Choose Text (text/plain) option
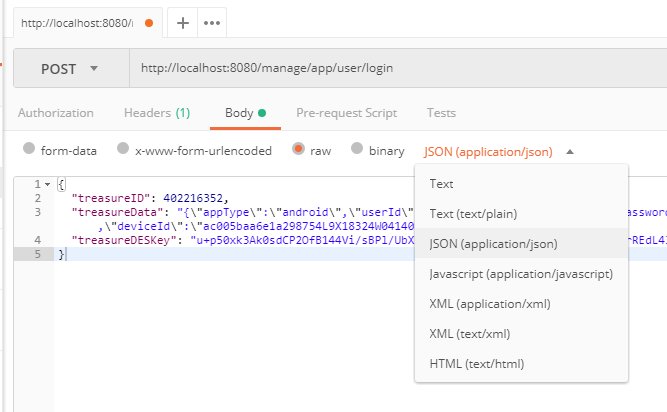The height and width of the screenshot is (412, 667). [521, 213]
